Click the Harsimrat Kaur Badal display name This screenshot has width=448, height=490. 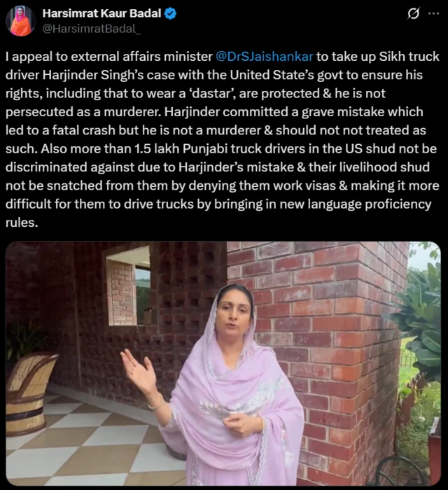point(101,13)
